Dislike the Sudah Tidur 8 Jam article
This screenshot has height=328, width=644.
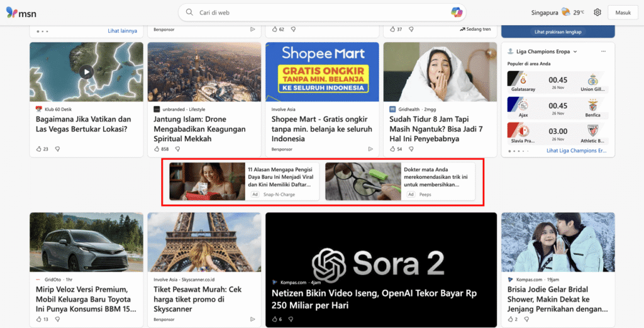[x=411, y=149]
